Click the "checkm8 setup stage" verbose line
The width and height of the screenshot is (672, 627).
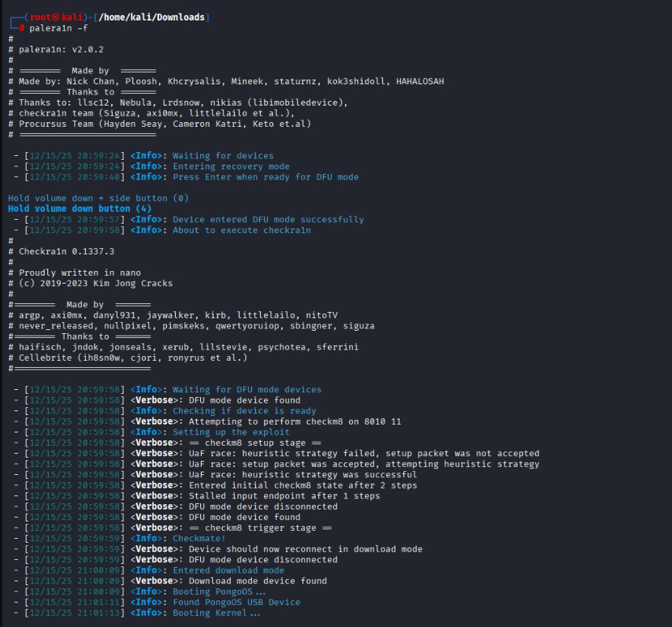pyautogui.click(x=255, y=443)
